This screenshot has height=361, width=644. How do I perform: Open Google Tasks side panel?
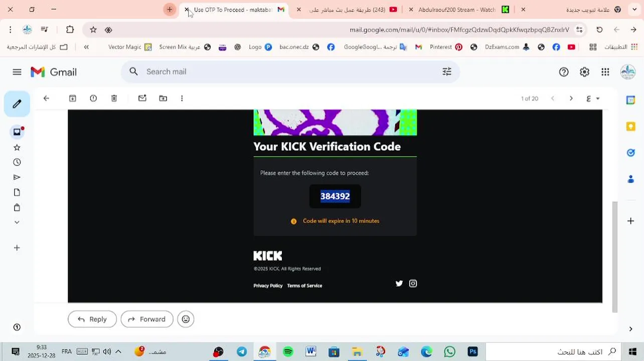[x=631, y=152]
